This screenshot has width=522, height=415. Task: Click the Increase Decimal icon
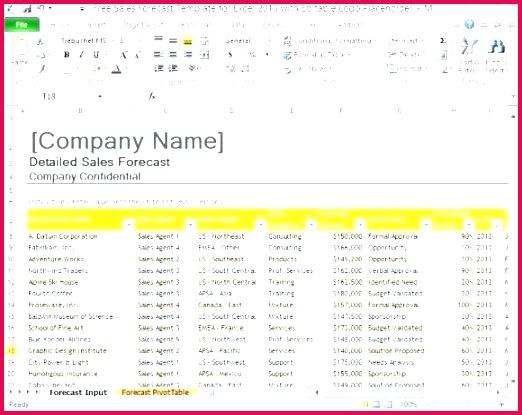(x=231, y=69)
